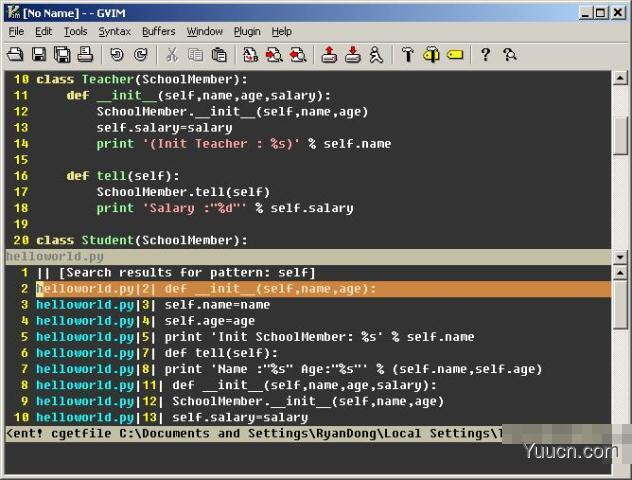The width and height of the screenshot is (632, 480).
Task: Click the Redo toolbar icon
Action: point(141,54)
